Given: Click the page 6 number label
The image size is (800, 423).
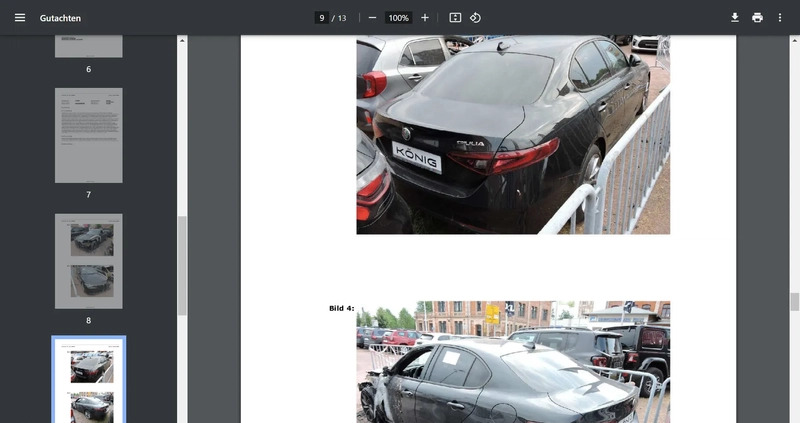Looking at the screenshot, I should 89,69.
